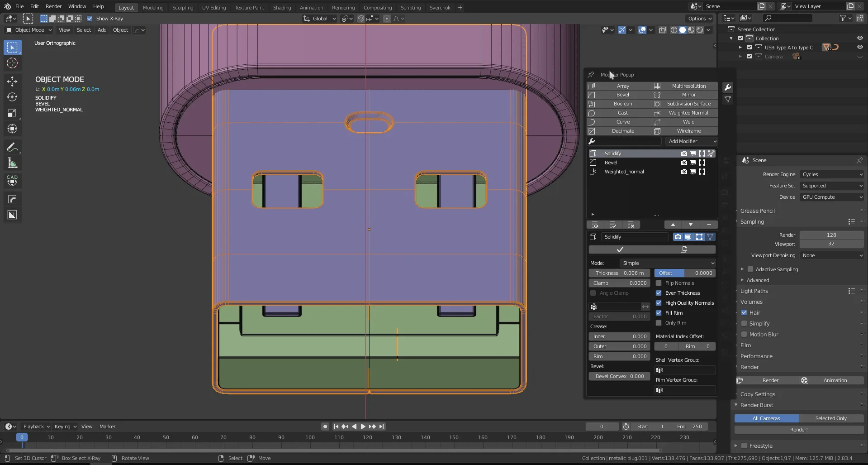Open the Add Modifier dropdown
This screenshot has height=465, width=868.
(689, 141)
